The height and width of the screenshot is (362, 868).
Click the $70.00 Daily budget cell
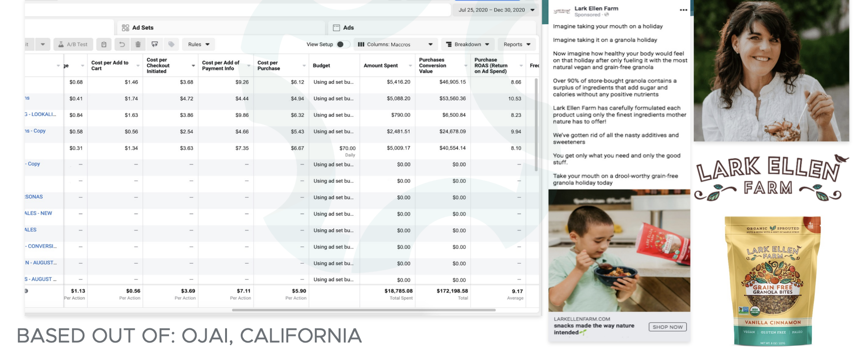[x=334, y=151]
